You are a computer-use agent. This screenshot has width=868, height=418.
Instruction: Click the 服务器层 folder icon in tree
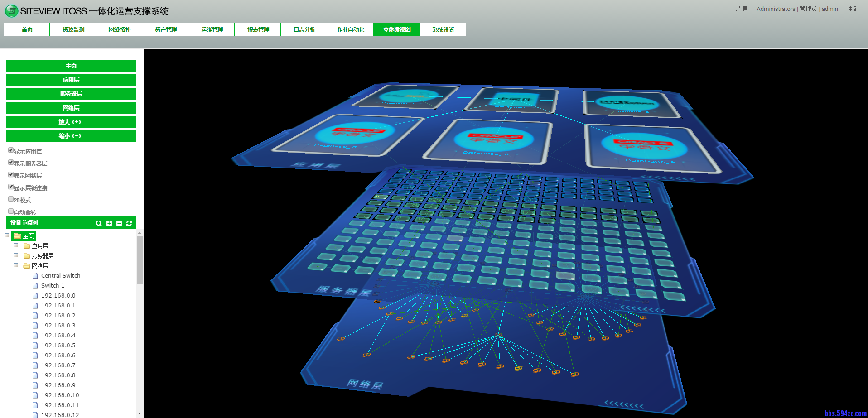[27, 256]
